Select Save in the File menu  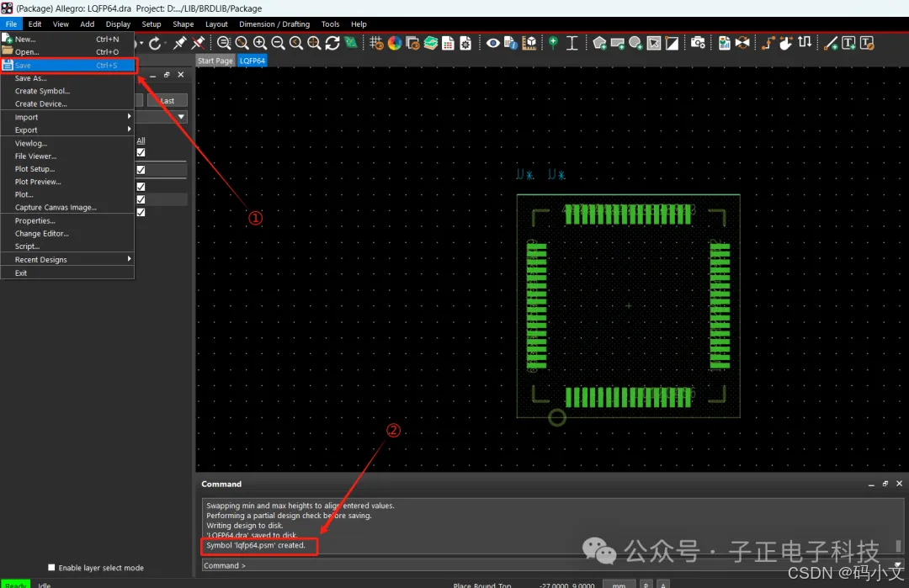coord(67,65)
